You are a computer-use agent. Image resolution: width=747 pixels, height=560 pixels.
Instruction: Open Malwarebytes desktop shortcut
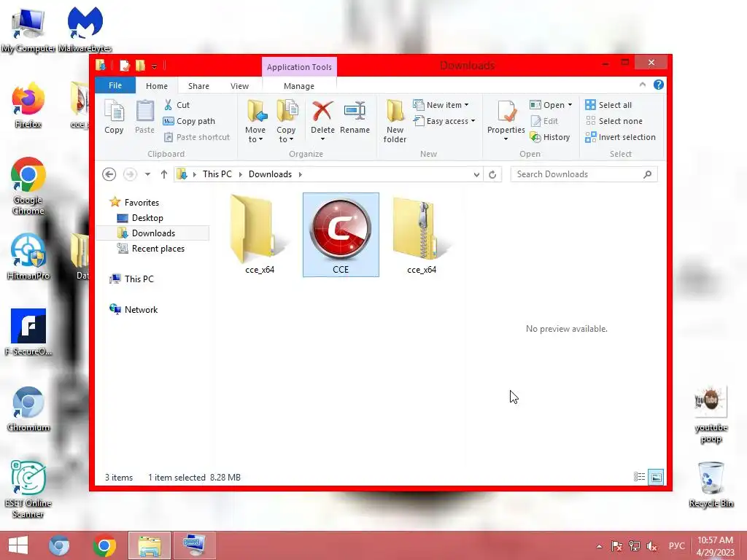(x=85, y=28)
